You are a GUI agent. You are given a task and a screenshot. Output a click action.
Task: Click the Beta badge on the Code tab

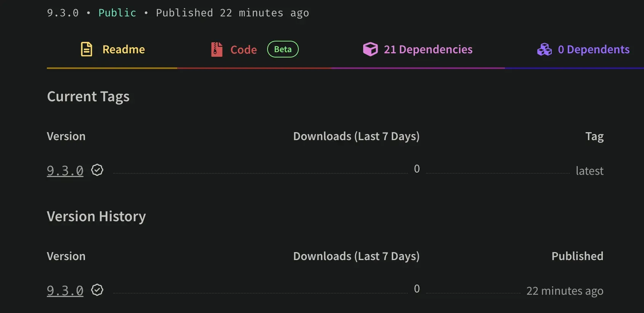click(282, 49)
